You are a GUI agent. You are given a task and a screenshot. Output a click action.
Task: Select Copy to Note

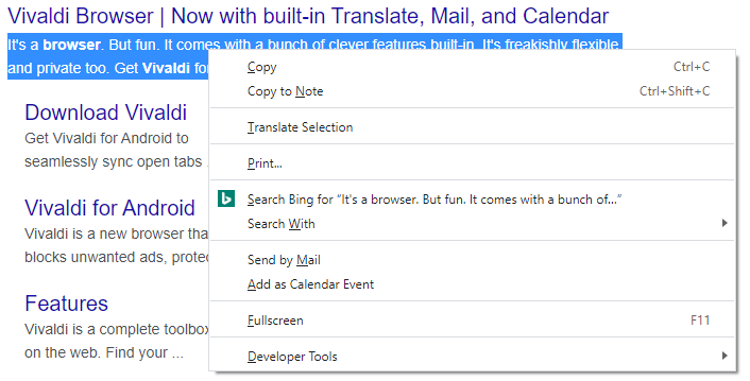[x=472, y=91]
